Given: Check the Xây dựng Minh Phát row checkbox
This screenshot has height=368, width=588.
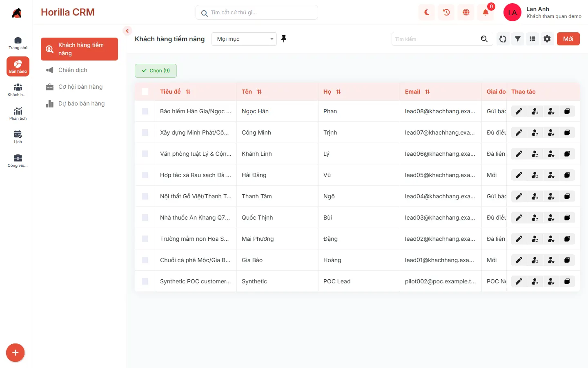Looking at the screenshot, I should tap(145, 132).
